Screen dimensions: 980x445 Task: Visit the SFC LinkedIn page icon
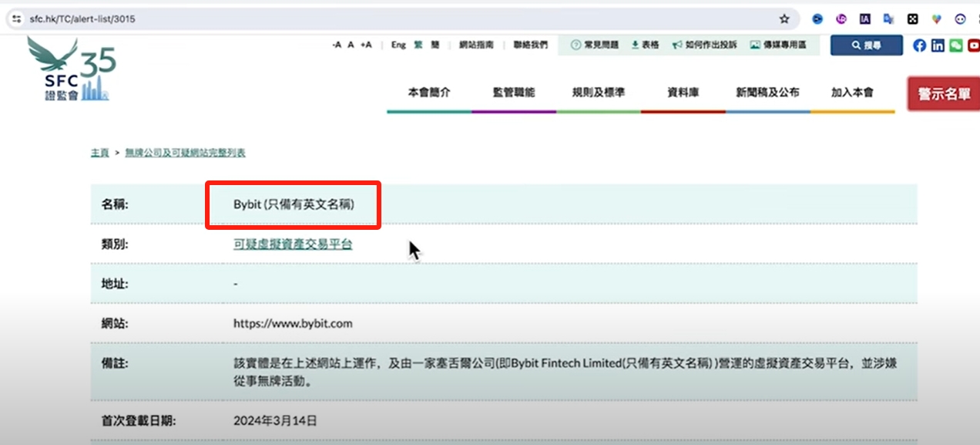pos(938,46)
